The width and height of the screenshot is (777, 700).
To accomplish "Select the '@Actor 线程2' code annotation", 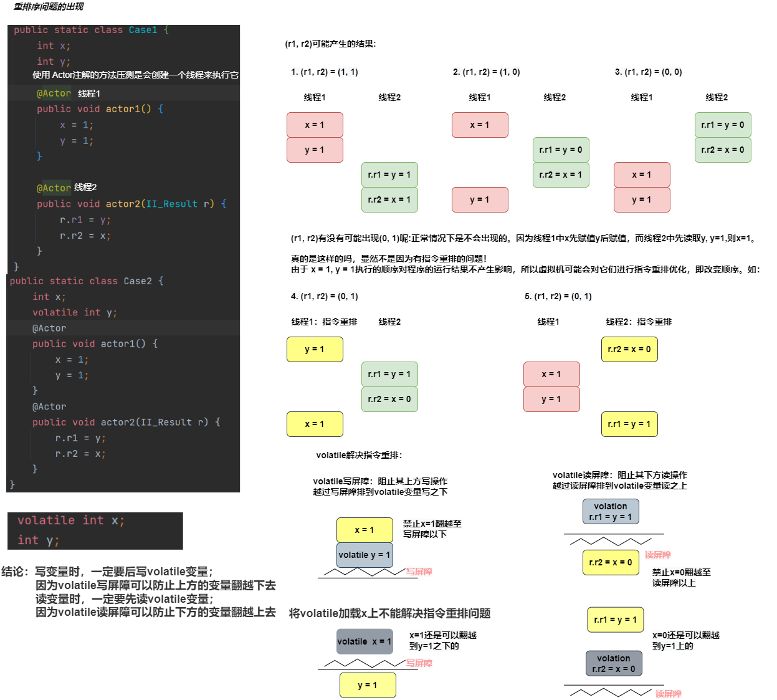I will coord(67,188).
